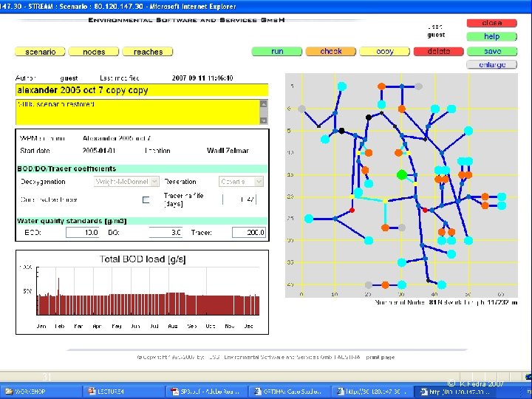
Task: Click the yellow copy button
Action: click(x=385, y=51)
